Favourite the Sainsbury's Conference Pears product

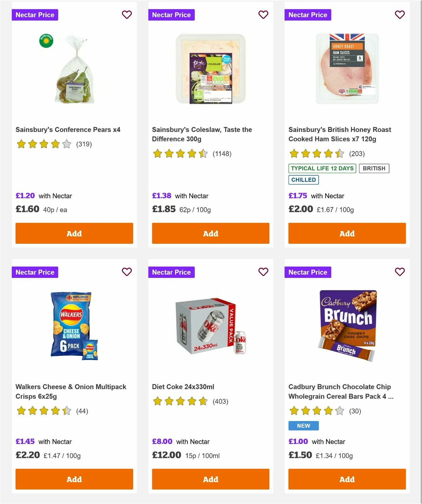tap(127, 15)
